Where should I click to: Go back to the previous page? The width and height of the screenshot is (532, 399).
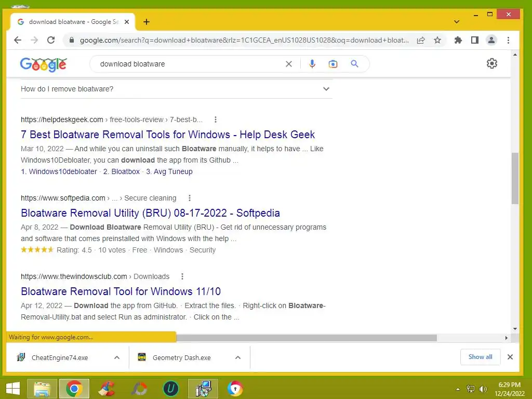(x=18, y=40)
